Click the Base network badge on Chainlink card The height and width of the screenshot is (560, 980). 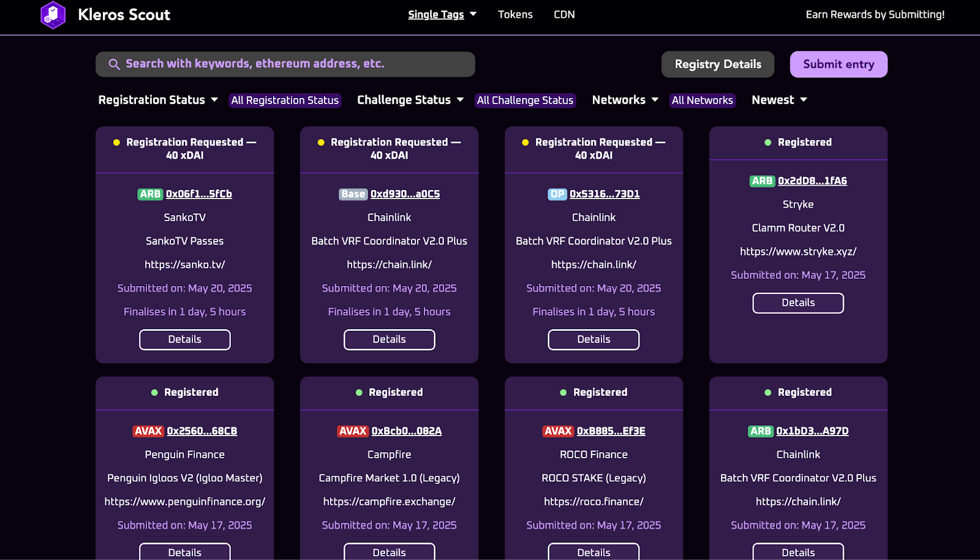click(x=353, y=194)
